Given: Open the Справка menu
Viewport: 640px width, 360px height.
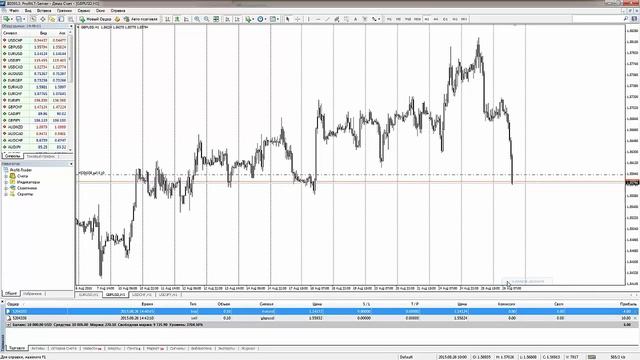Looking at the screenshot, I should [x=118, y=11].
